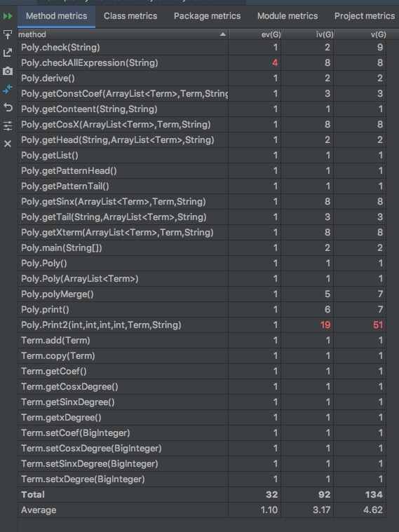
Task: Select the Term.setSinxDegree(BigInteger) row
Action: [x=202, y=464]
